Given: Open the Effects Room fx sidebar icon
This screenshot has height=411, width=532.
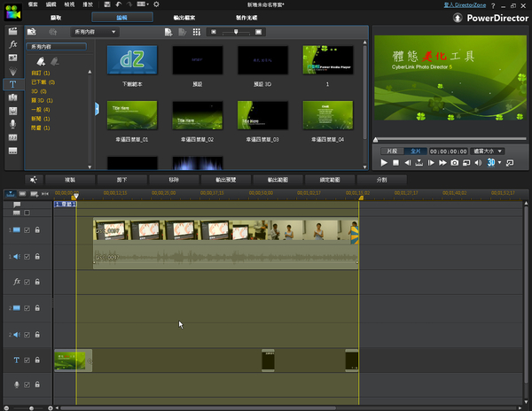Looking at the screenshot, I should 15,45.
